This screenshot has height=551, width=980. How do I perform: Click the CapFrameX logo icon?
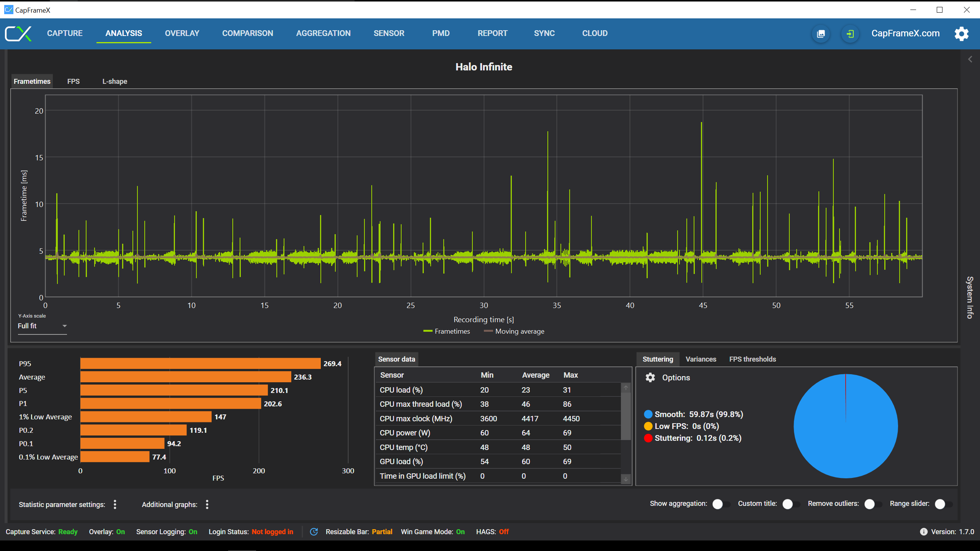coord(18,34)
